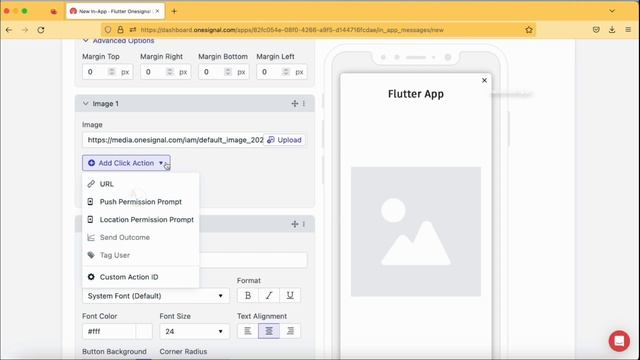This screenshot has height=360, width=640.
Task: Click the Upload image button
Action: point(284,140)
